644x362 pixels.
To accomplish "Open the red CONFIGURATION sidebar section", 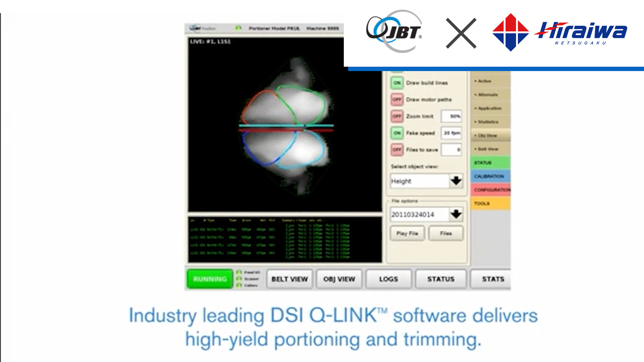I will click(490, 190).
